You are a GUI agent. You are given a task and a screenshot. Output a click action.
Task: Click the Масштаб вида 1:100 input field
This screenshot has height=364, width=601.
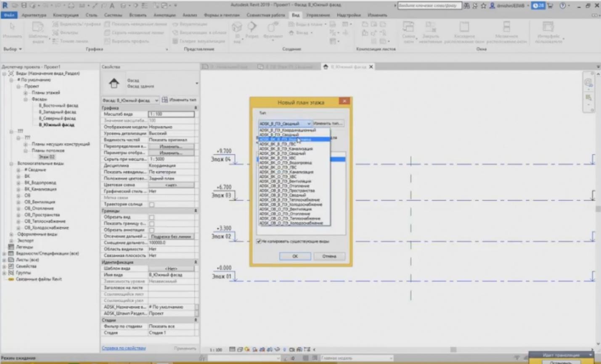171,114
